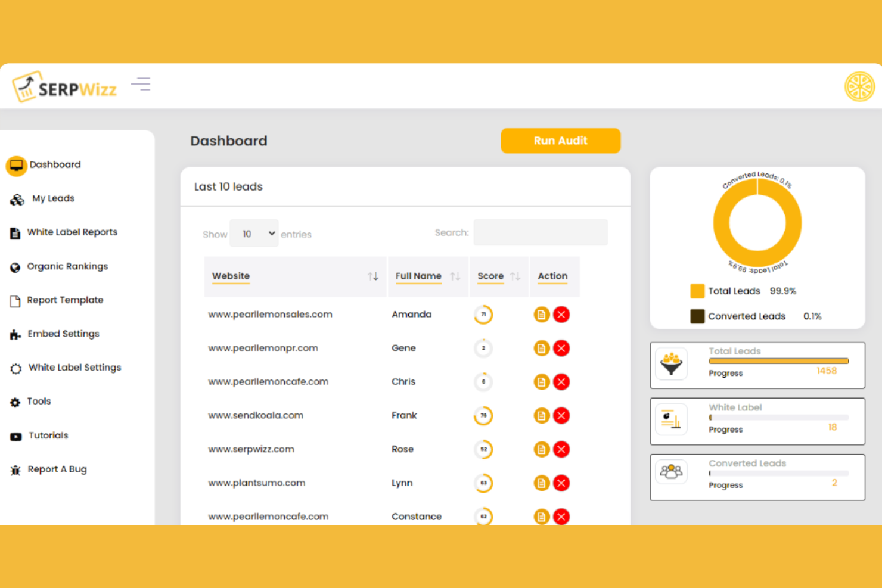The image size is (882, 588).
Task: Sort table by Score column arrows
Action: tap(515, 276)
